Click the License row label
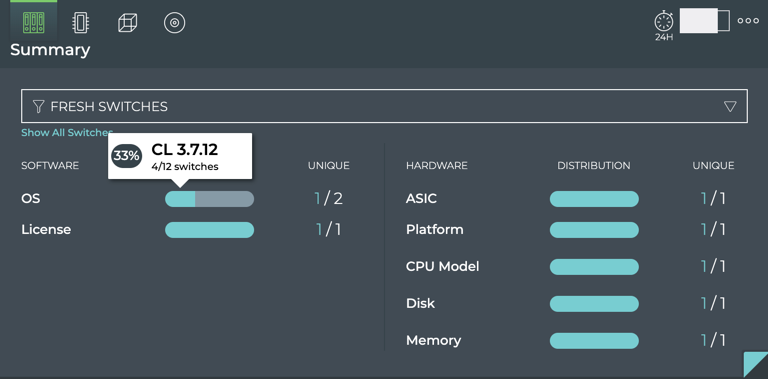 pyautogui.click(x=46, y=230)
